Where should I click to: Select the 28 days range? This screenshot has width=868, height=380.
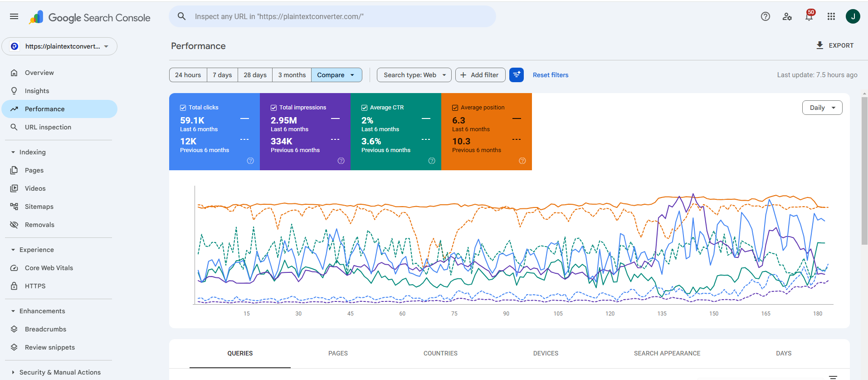point(255,75)
